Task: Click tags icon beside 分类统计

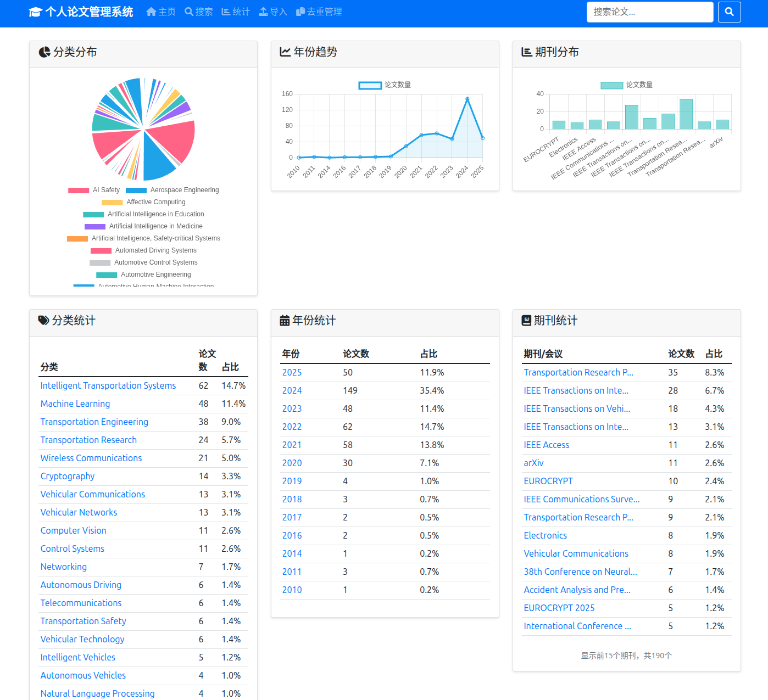Action: coord(43,320)
